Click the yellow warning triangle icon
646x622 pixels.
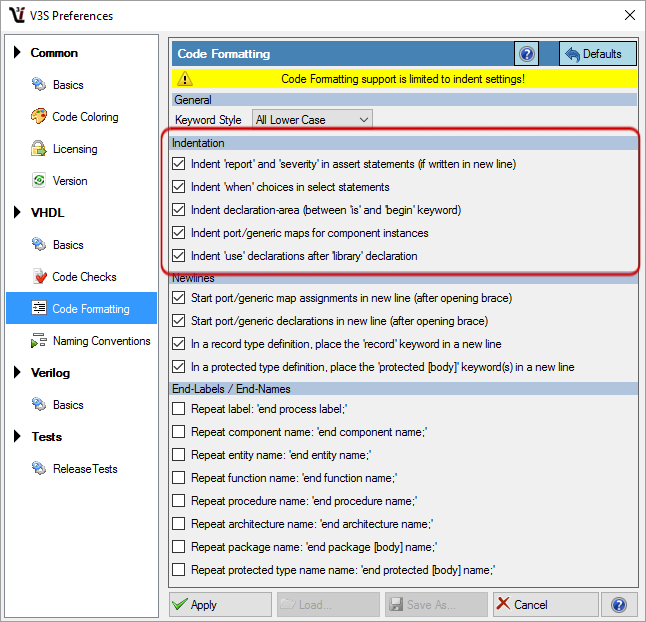click(185, 79)
